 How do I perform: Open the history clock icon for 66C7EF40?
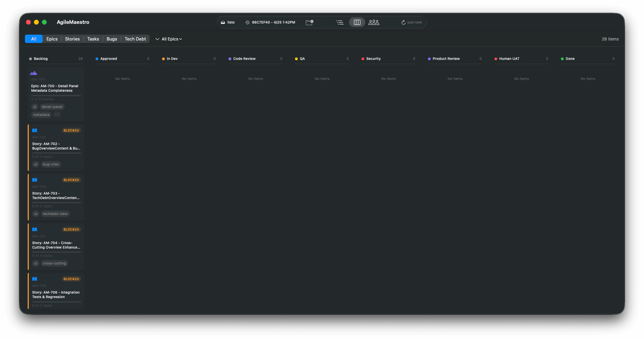(x=248, y=23)
